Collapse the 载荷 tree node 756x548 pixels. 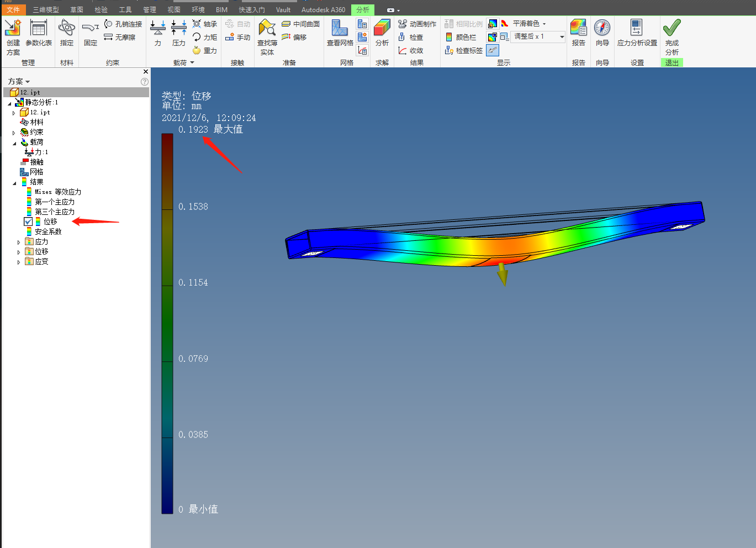14,143
